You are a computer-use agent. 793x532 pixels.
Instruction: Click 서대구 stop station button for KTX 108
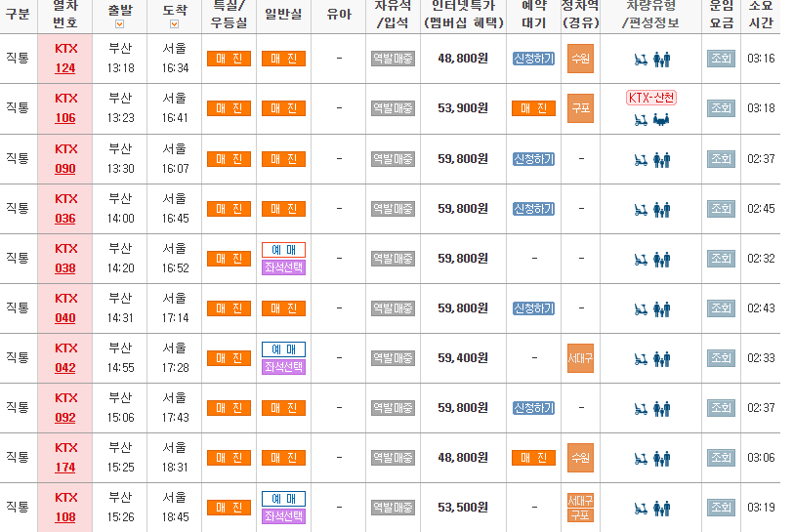(x=580, y=500)
